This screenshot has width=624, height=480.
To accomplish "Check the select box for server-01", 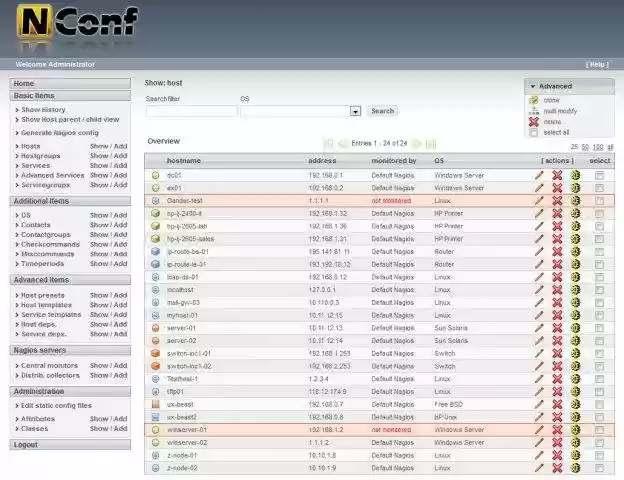I will coord(599,328).
